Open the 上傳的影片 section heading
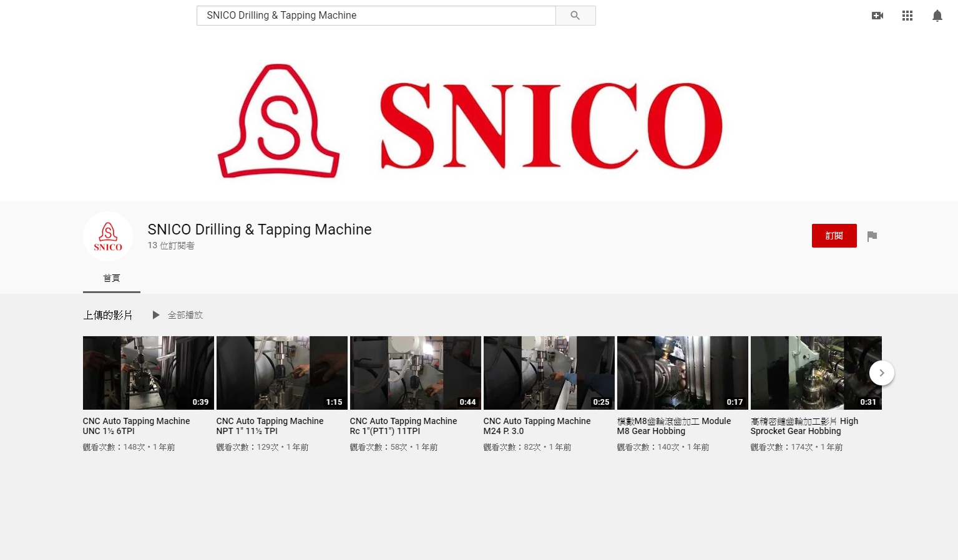Screen dimensions: 958x560 coord(107,315)
